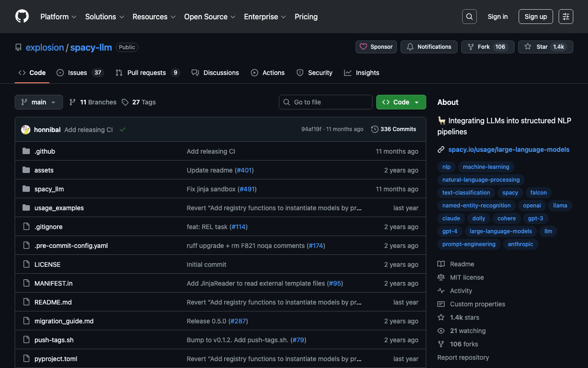588x368 pixels.
Task: Open the .github folder
Action: (x=45, y=151)
